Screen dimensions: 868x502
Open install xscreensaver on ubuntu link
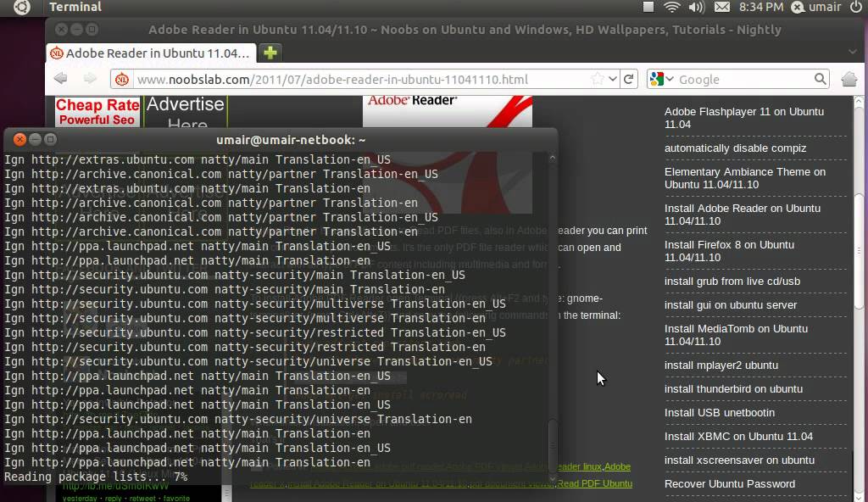(x=739, y=460)
